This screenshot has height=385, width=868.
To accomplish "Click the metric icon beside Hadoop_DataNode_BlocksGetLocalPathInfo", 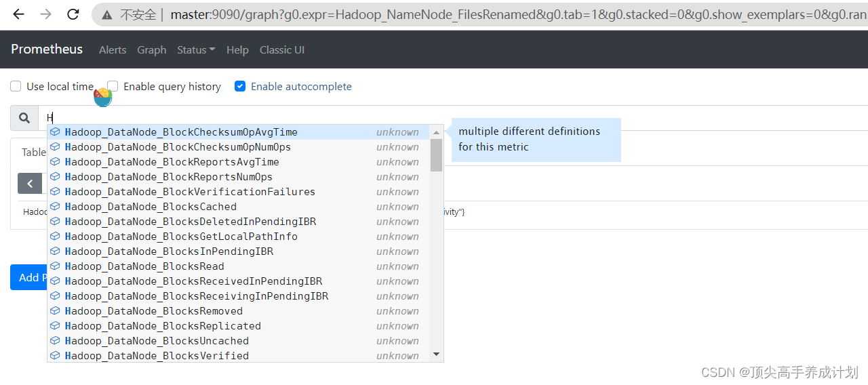I will point(55,237).
